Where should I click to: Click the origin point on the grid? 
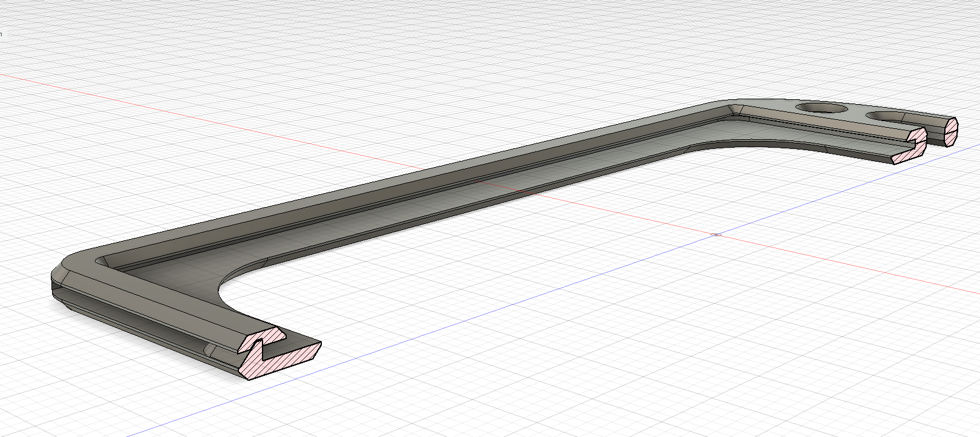(x=716, y=234)
